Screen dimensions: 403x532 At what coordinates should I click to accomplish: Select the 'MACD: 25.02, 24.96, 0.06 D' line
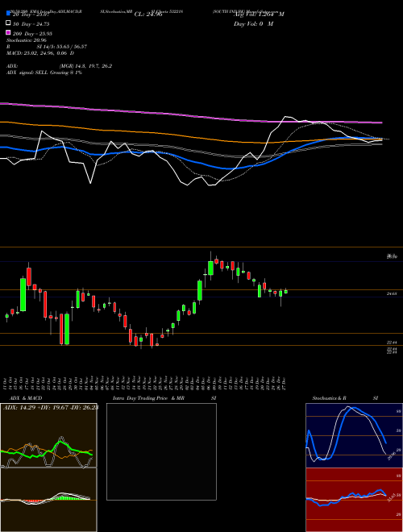pyautogui.click(x=40, y=53)
